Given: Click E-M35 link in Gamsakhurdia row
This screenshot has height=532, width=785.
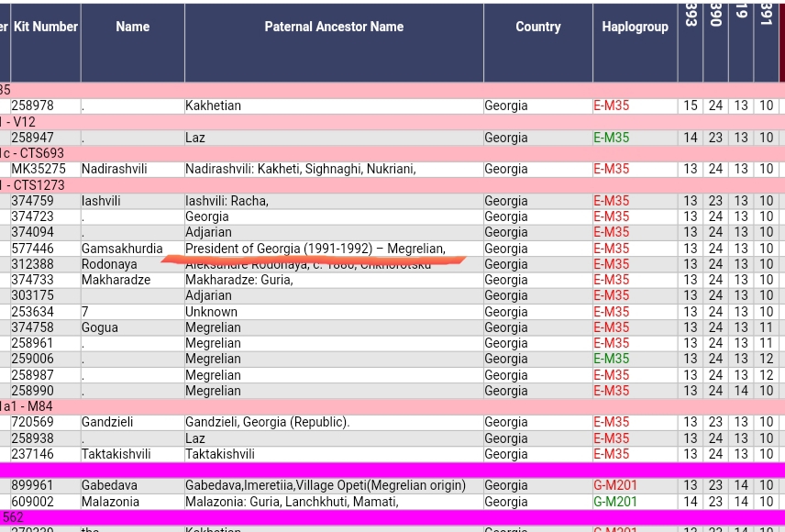Looking at the screenshot, I should tap(611, 249).
